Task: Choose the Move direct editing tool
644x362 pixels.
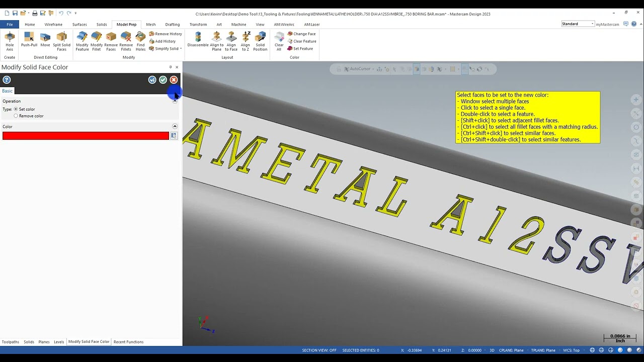Action: click(x=45, y=40)
